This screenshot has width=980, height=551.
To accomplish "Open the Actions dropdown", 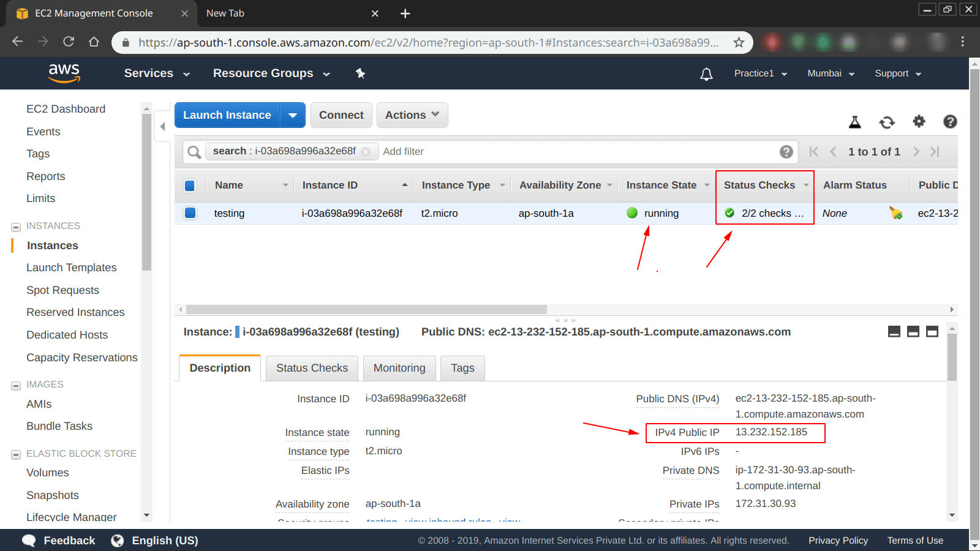I will click(412, 115).
